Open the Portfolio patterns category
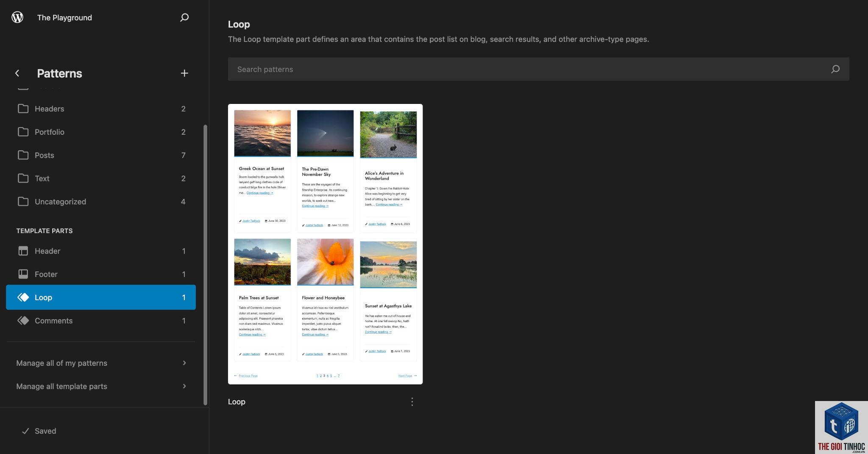The image size is (868, 454). click(x=101, y=132)
